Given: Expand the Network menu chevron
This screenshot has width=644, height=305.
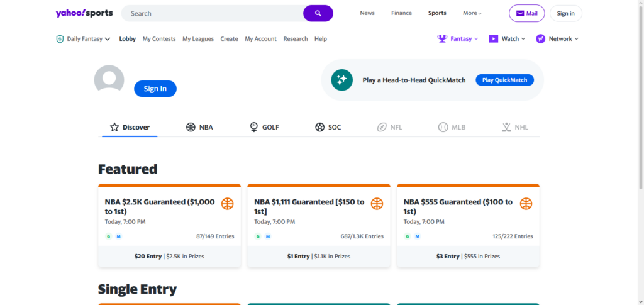Looking at the screenshot, I should point(576,39).
